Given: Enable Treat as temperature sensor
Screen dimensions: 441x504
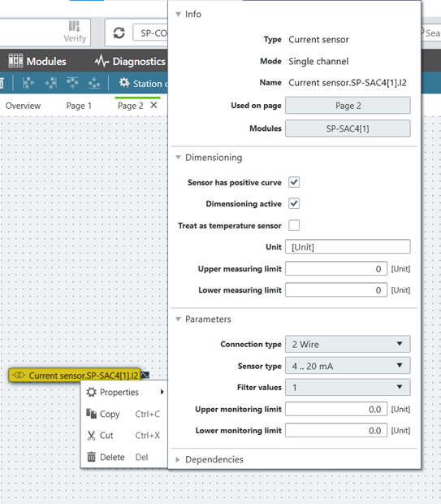Looking at the screenshot, I should pos(294,225).
